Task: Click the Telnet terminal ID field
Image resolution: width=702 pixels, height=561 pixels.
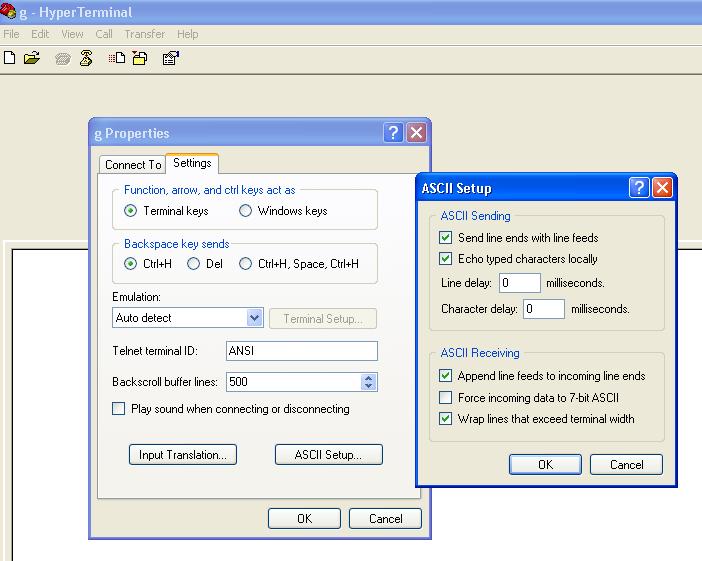Action: coord(302,351)
